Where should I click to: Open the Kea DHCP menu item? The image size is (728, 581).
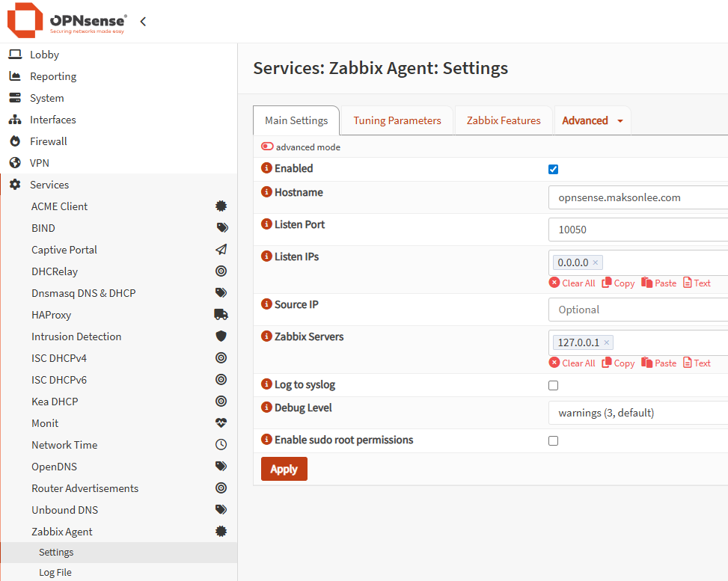pos(118,402)
